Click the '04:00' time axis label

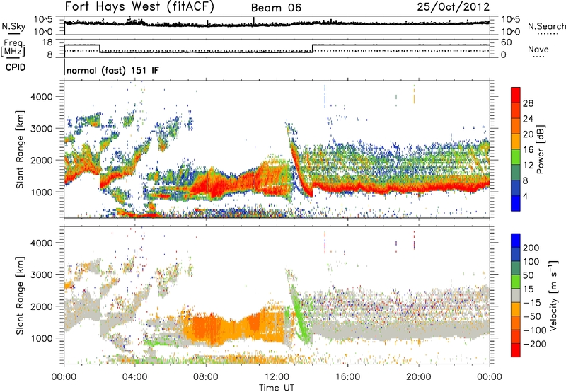tap(135, 377)
